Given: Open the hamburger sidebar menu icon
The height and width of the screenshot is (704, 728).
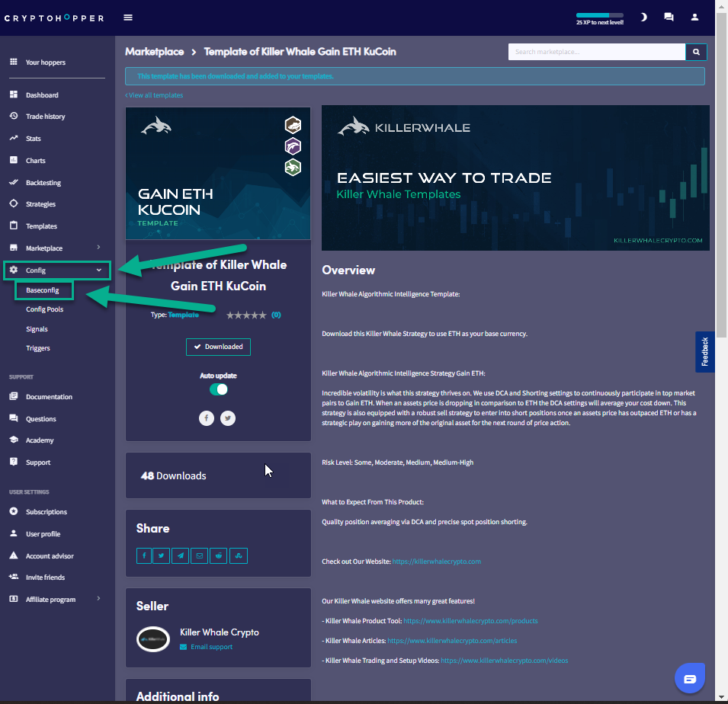Looking at the screenshot, I should tap(128, 18).
